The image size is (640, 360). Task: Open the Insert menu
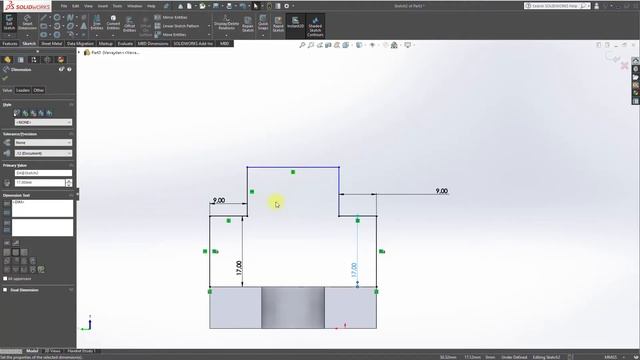[103, 6]
